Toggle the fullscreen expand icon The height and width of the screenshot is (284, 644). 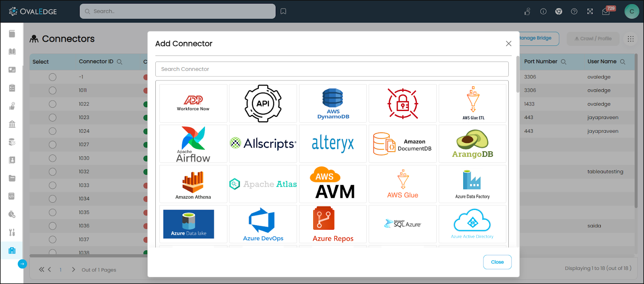(x=590, y=11)
